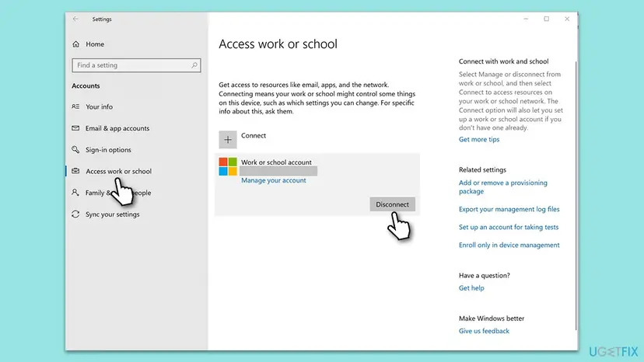Maximize the Settings window
The width and height of the screenshot is (644, 362).
546,19
